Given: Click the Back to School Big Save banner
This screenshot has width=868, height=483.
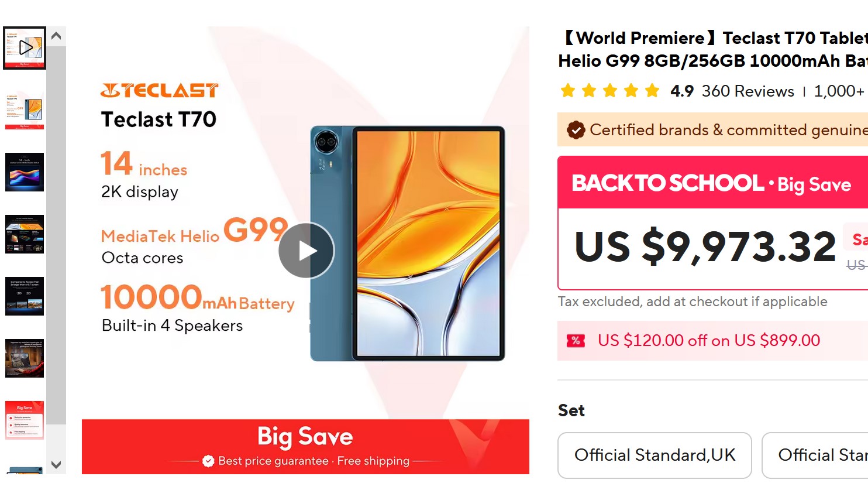Looking at the screenshot, I should click(x=712, y=183).
